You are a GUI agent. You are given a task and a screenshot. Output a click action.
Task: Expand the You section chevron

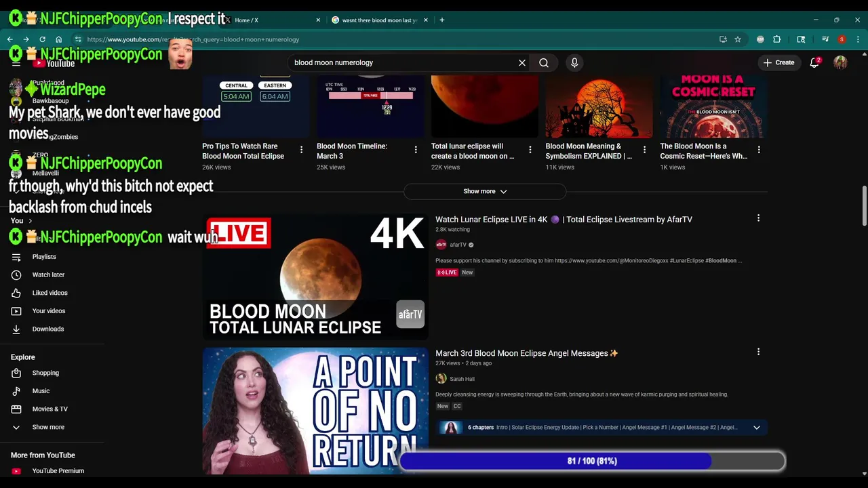coord(30,221)
